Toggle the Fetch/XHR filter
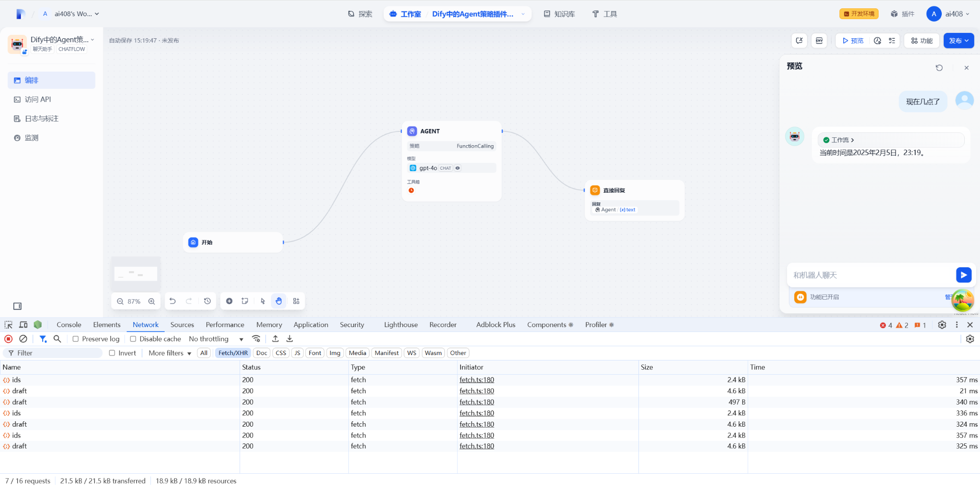 pyautogui.click(x=233, y=353)
